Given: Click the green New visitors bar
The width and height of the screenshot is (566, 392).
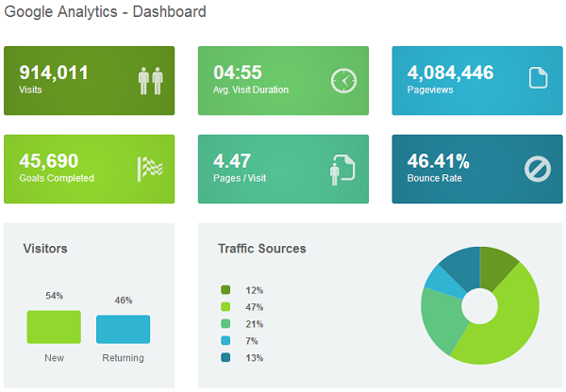Looking at the screenshot, I should coord(54,327).
